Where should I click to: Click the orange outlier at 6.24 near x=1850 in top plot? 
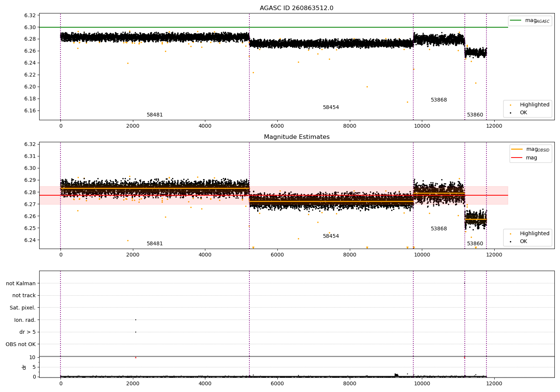coord(128,63)
